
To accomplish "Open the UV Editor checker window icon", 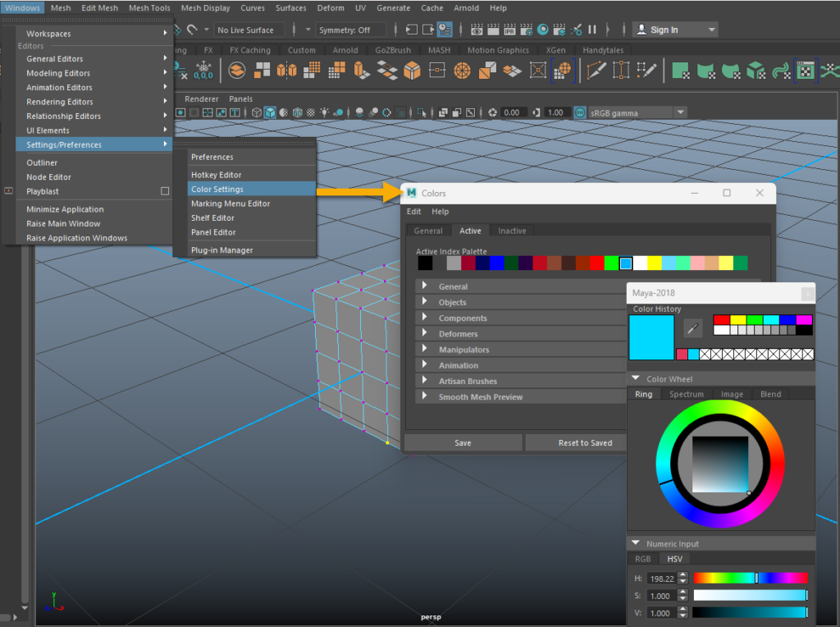I will (x=806, y=71).
